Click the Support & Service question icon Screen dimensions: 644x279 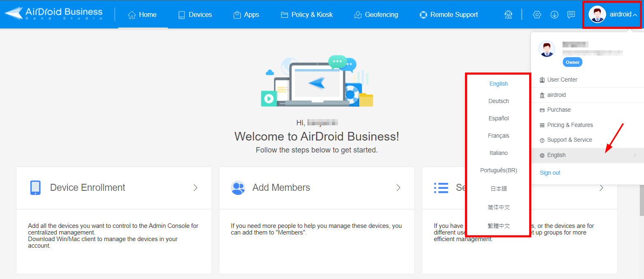[542, 140]
